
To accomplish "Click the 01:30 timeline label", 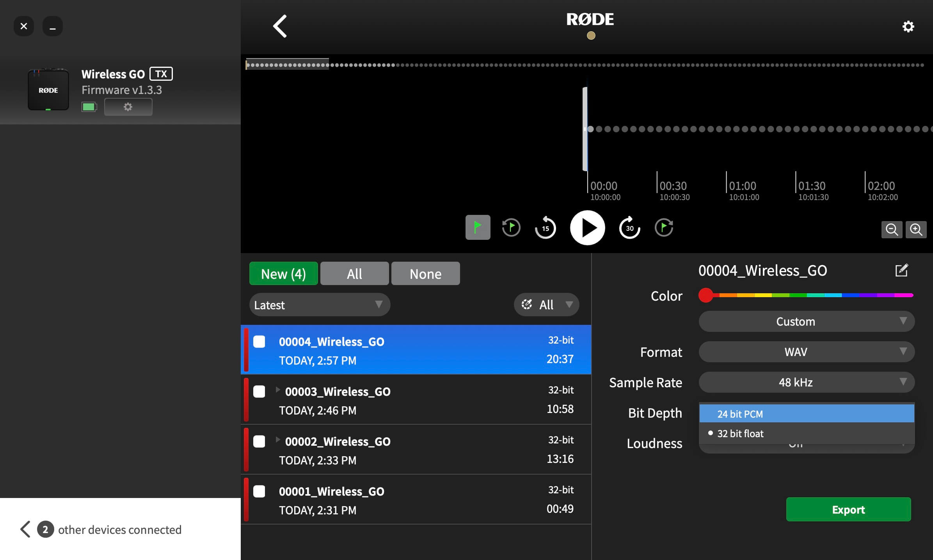I will click(812, 186).
